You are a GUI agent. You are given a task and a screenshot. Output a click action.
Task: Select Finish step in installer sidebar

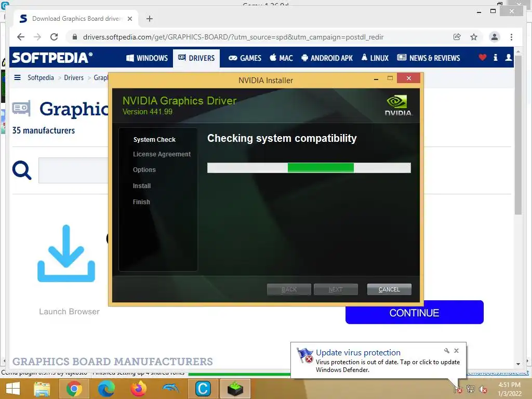click(141, 202)
